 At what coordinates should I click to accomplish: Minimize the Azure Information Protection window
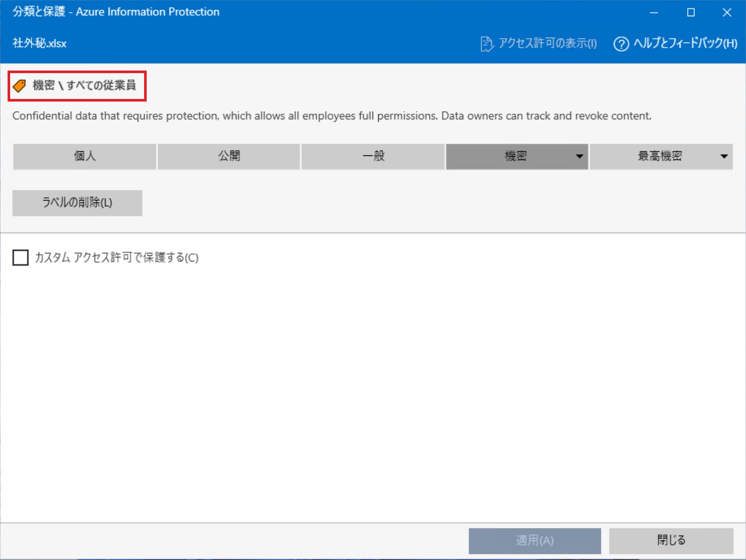(654, 12)
